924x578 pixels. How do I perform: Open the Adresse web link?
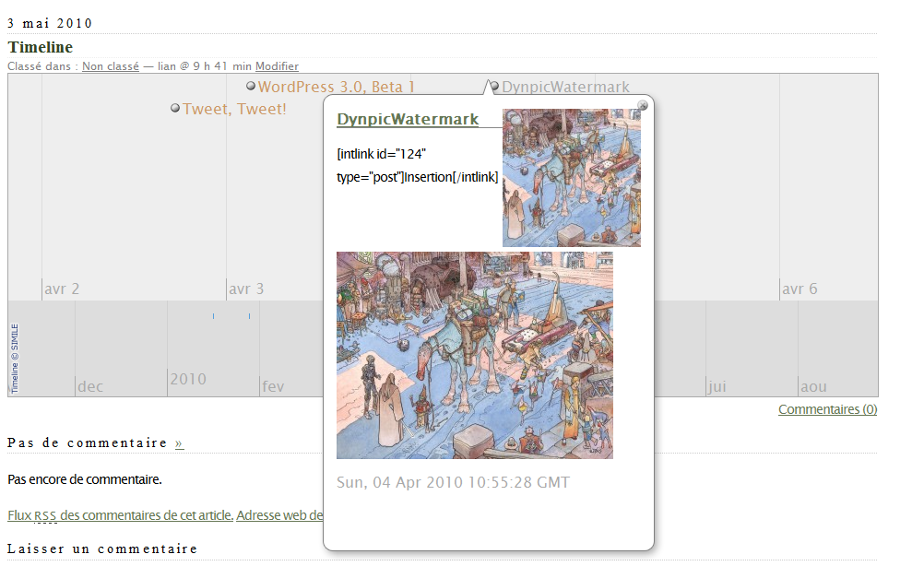tap(279, 515)
